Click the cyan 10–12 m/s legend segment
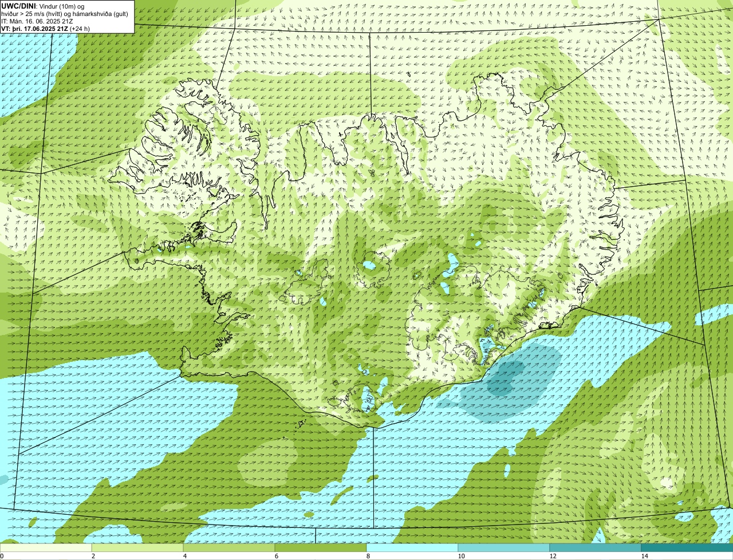This screenshot has height=560, width=733. pyautogui.click(x=504, y=547)
